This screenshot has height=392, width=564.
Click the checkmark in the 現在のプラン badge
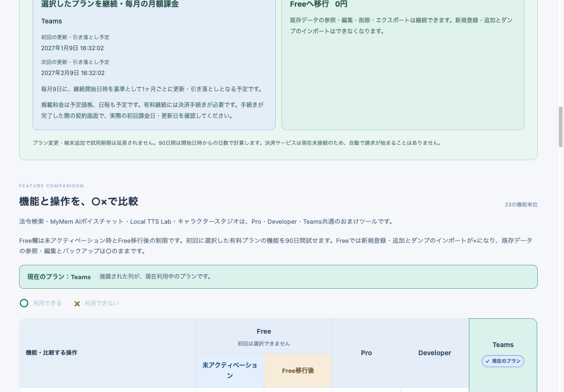488,361
